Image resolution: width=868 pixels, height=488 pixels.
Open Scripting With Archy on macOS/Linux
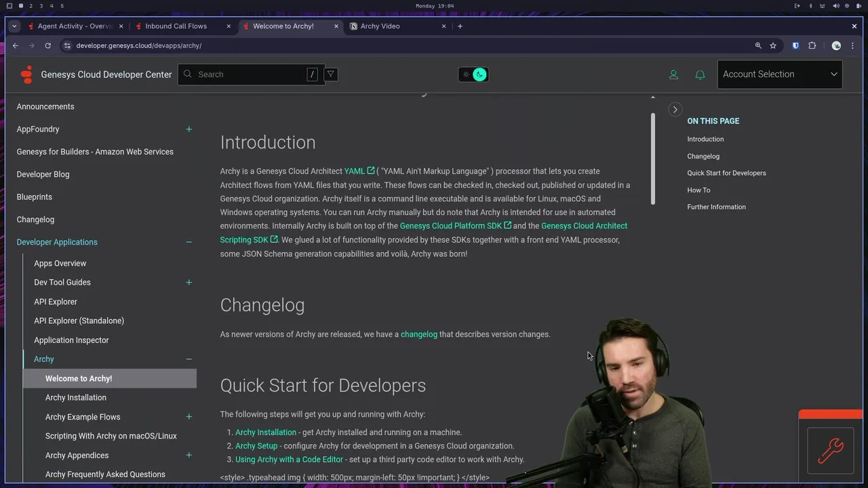click(111, 436)
